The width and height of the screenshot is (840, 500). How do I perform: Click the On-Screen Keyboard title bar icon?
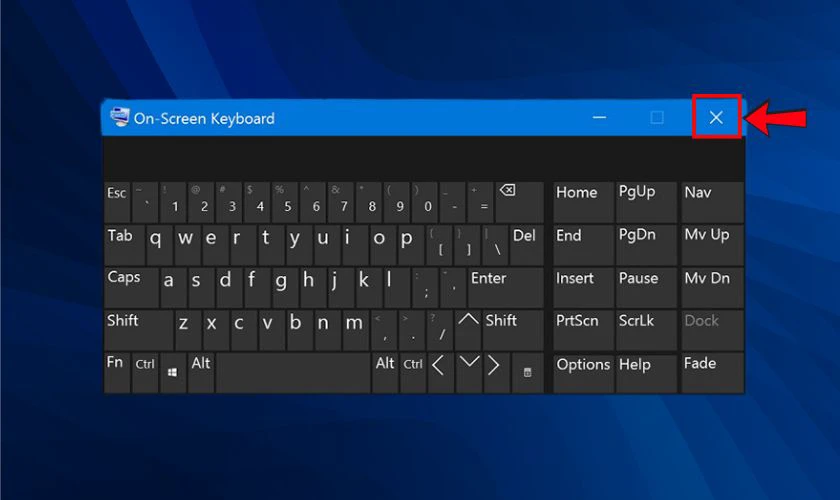(x=119, y=117)
